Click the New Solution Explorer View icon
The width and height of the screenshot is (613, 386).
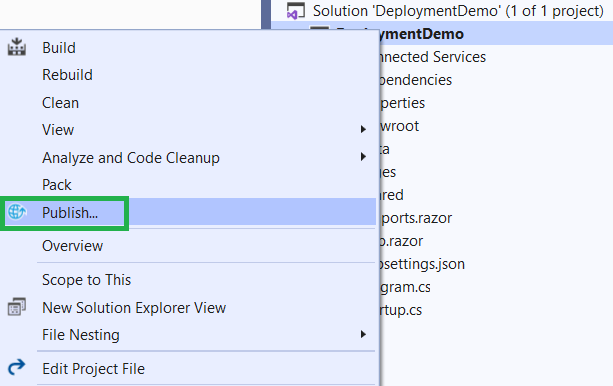pos(16,307)
